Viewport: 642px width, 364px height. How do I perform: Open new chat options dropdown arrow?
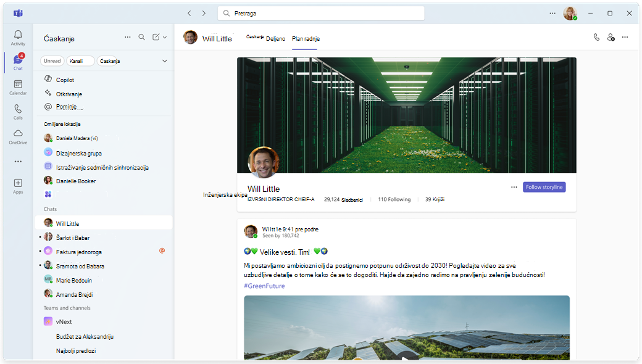click(x=165, y=37)
